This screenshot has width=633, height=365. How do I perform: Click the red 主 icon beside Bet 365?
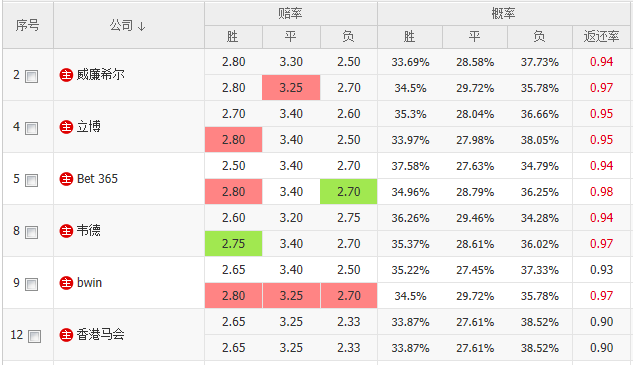66,178
